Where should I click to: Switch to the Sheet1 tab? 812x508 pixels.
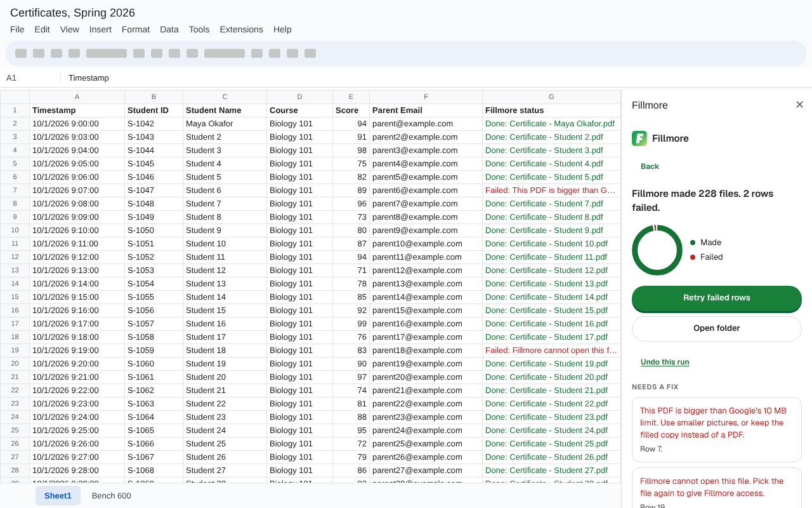point(58,495)
